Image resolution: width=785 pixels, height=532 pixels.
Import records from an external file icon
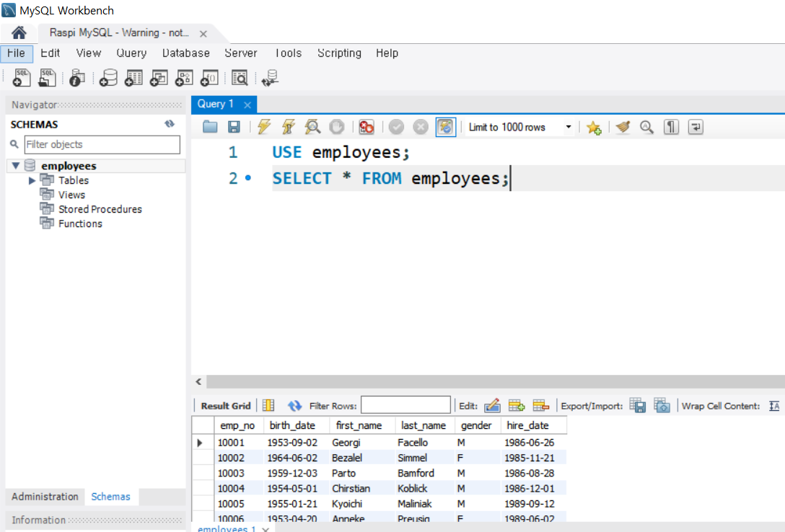662,406
